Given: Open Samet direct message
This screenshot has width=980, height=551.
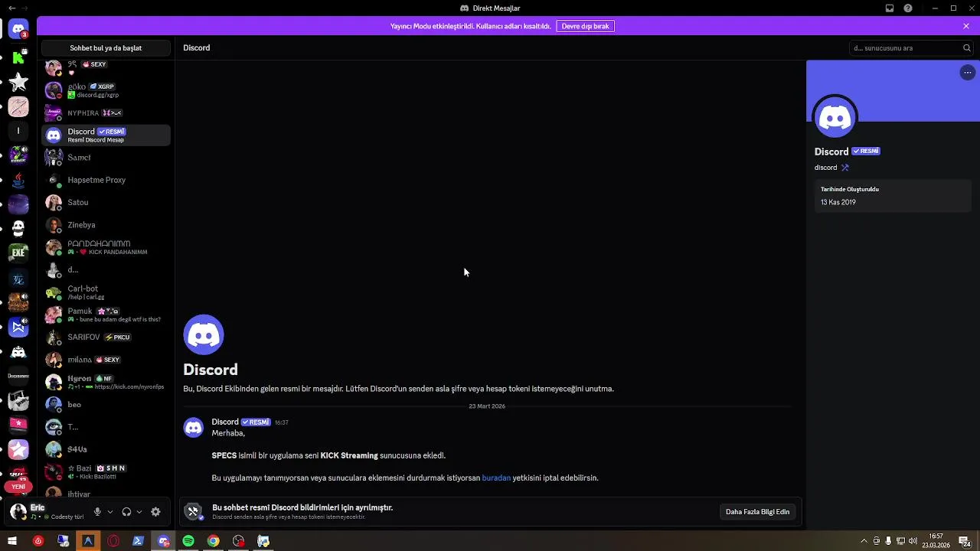Looking at the screenshot, I should (106, 158).
